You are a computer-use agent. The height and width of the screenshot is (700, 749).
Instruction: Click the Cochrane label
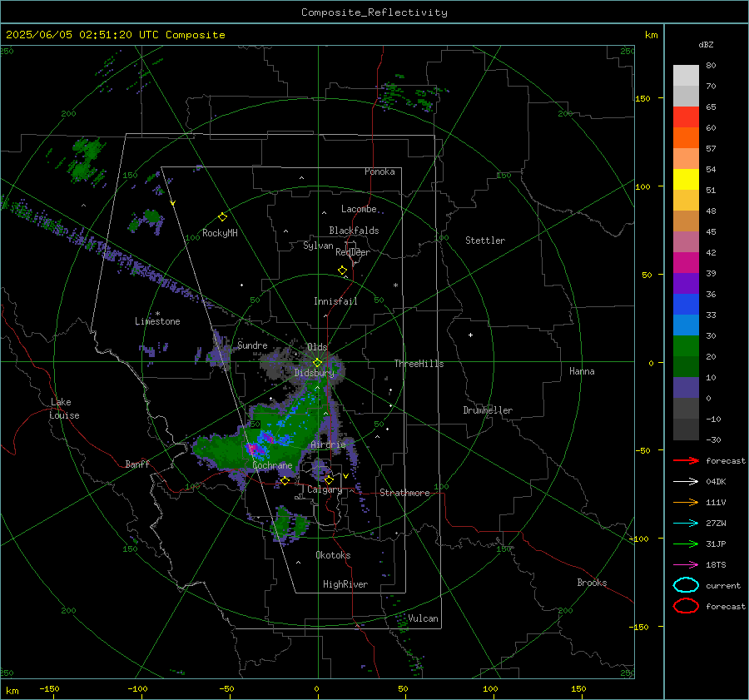(x=272, y=465)
